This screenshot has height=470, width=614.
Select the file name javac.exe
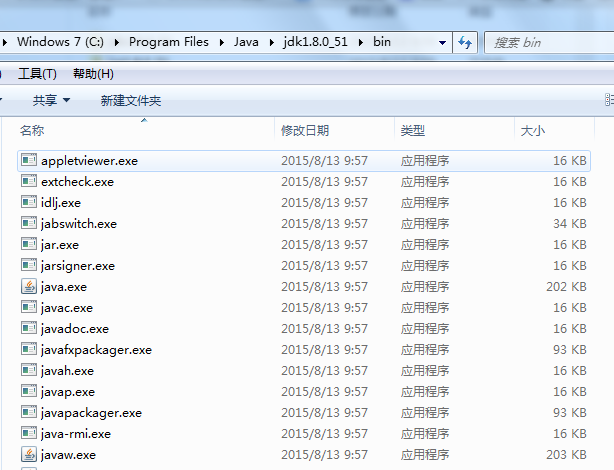coord(67,308)
